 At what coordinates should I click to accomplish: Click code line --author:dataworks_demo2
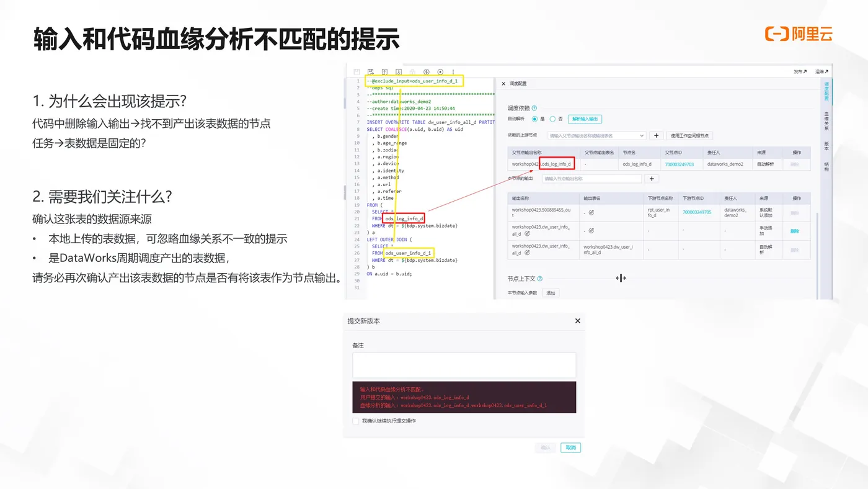pyautogui.click(x=399, y=102)
